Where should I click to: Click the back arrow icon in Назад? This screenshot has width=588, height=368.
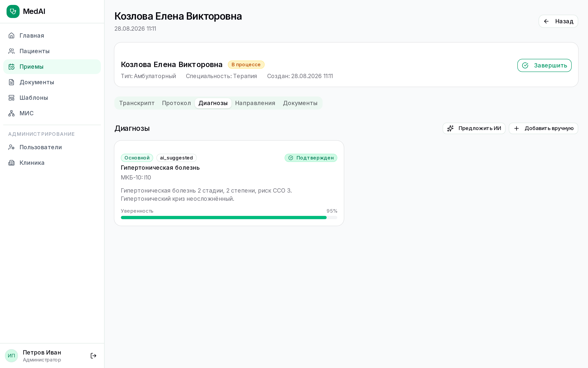[x=546, y=21]
